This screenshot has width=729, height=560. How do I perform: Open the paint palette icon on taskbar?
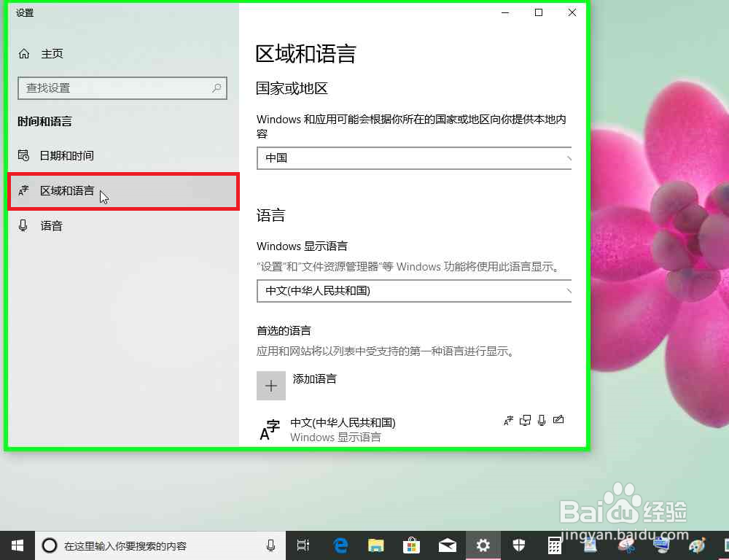pyautogui.click(x=696, y=545)
